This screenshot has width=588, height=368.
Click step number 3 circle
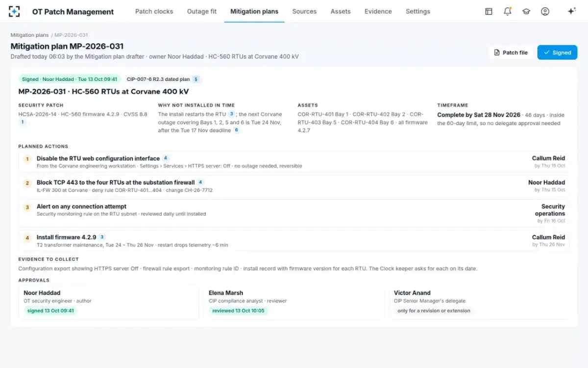pyautogui.click(x=27, y=207)
